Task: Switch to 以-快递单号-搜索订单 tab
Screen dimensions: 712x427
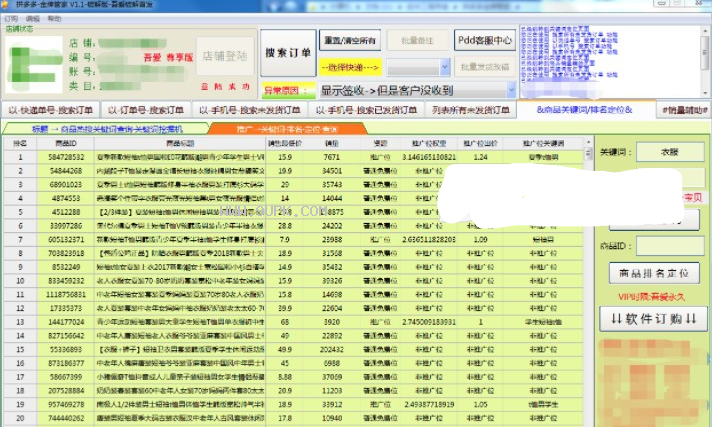Action: [50, 110]
